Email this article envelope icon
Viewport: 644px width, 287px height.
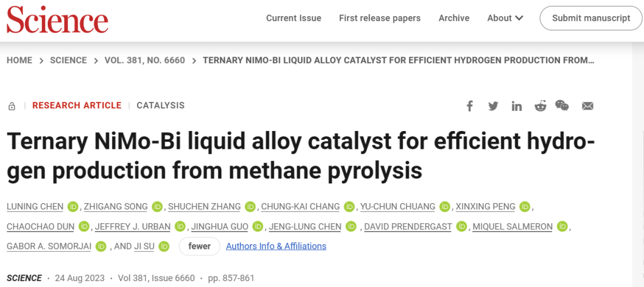click(588, 106)
